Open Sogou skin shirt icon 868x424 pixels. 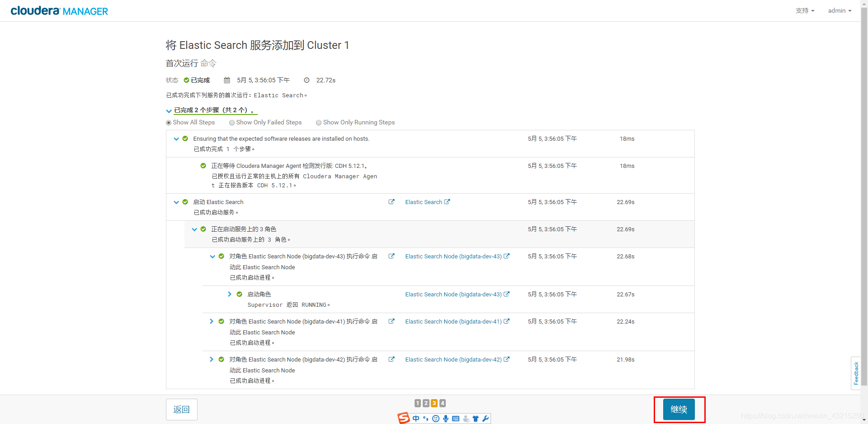pyautogui.click(x=476, y=419)
